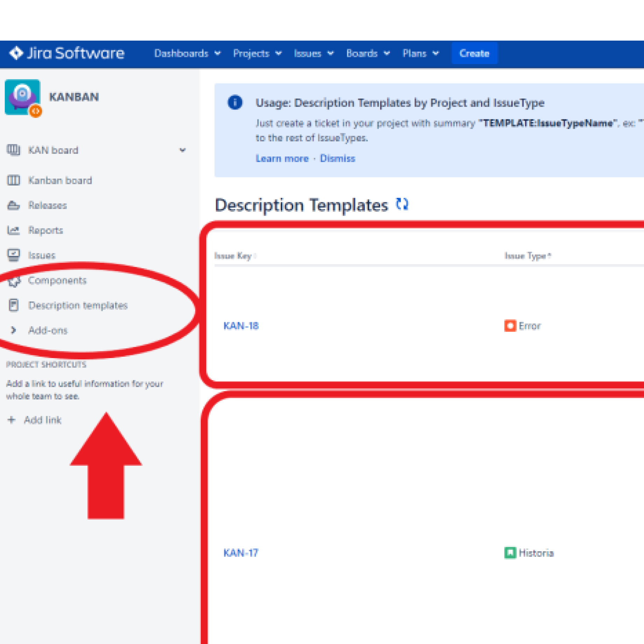This screenshot has width=644, height=644.
Task: Click the info icon in usage banner
Action: tap(235, 103)
